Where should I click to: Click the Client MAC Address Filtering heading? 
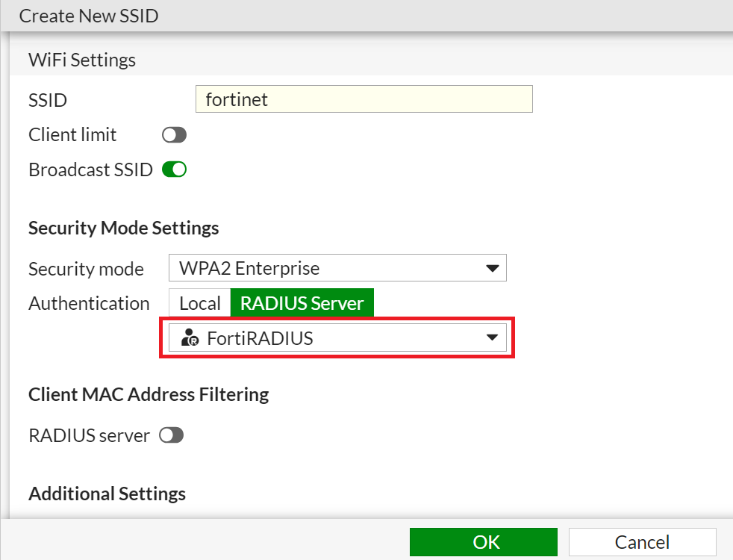(x=149, y=394)
